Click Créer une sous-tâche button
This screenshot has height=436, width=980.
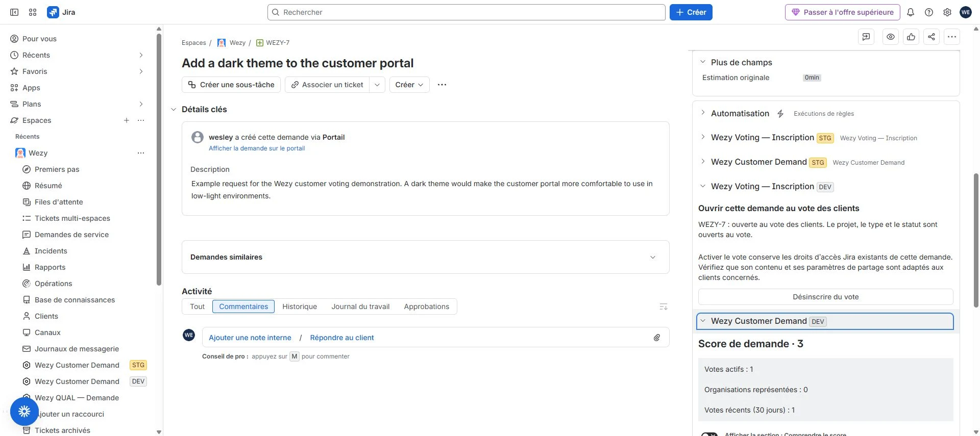231,85
